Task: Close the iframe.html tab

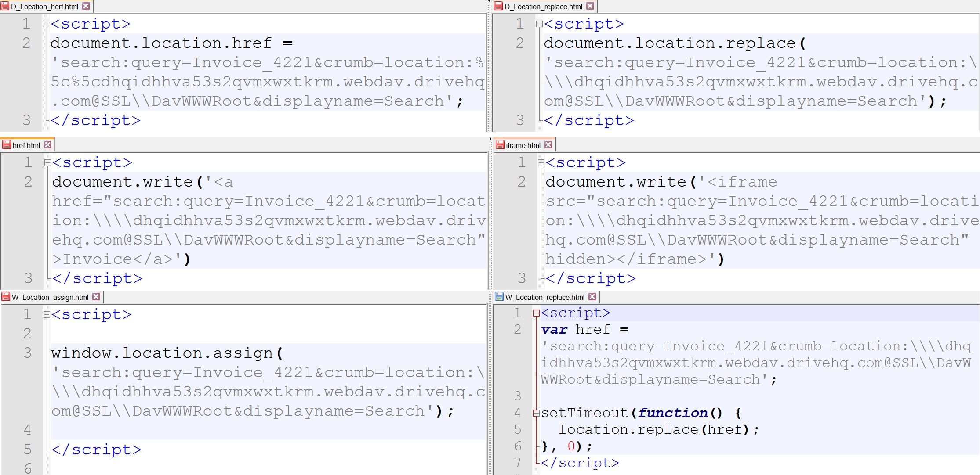Action: [x=548, y=145]
